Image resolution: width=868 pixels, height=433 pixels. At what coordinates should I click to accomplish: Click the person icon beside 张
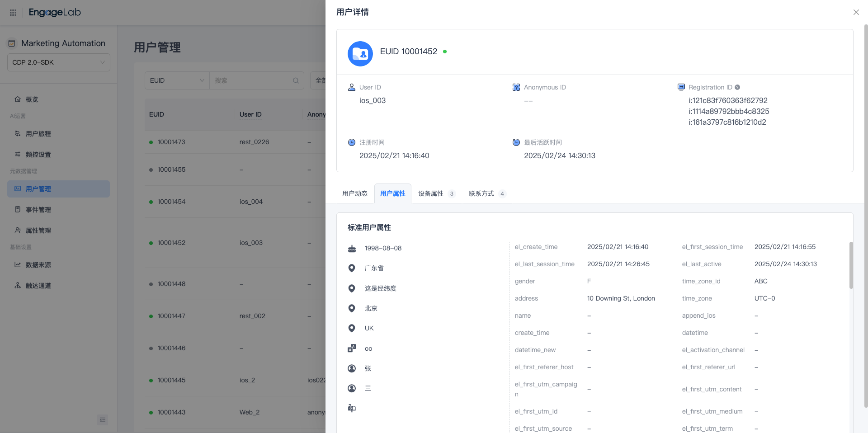click(352, 368)
